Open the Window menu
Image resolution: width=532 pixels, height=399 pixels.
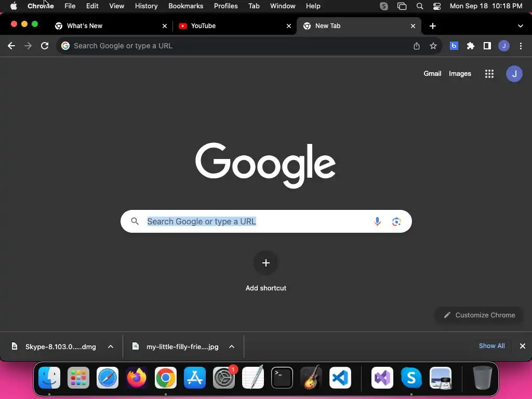point(283,6)
